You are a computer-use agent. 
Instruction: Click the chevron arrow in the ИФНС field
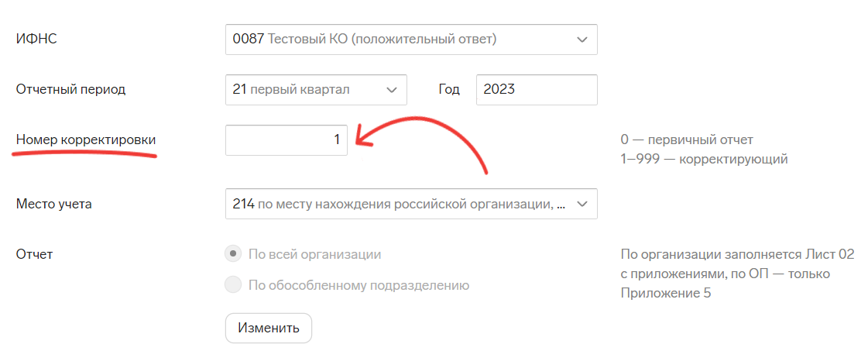pos(582,40)
